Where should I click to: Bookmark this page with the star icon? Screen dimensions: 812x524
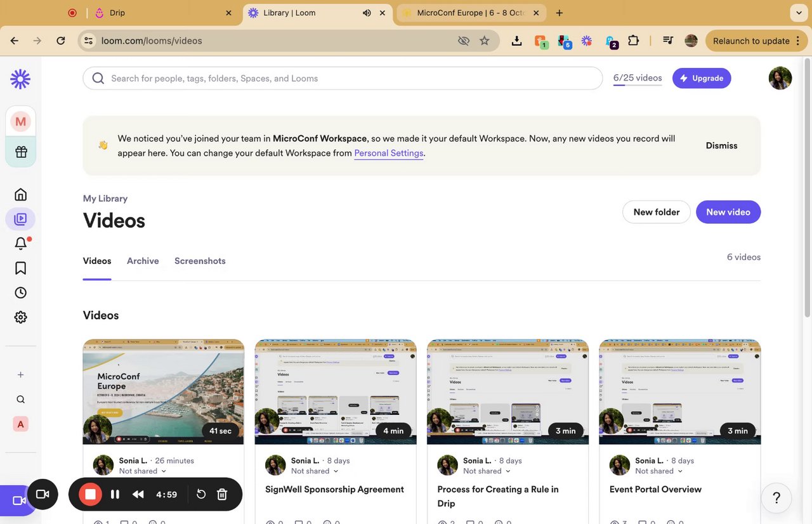pyautogui.click(x=485, y=41)
